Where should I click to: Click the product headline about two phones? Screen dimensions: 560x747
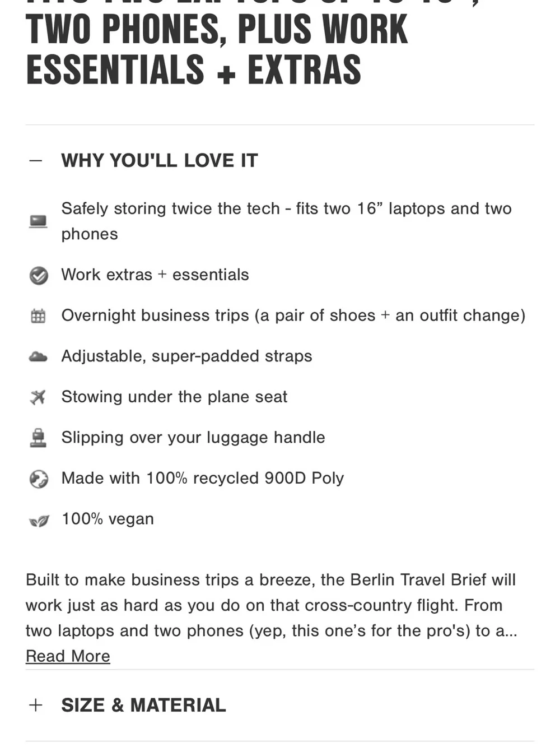pos(217,44)
